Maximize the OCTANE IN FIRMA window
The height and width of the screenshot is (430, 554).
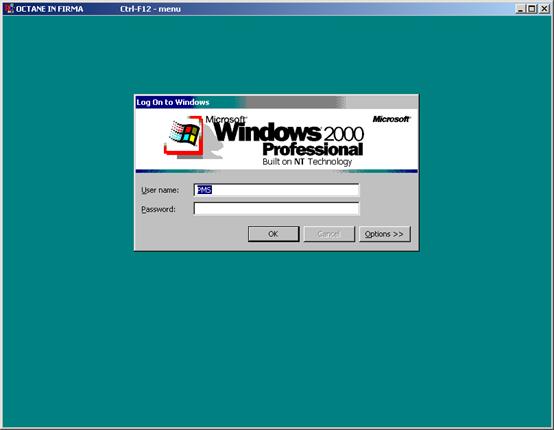(x=531, y=9)
